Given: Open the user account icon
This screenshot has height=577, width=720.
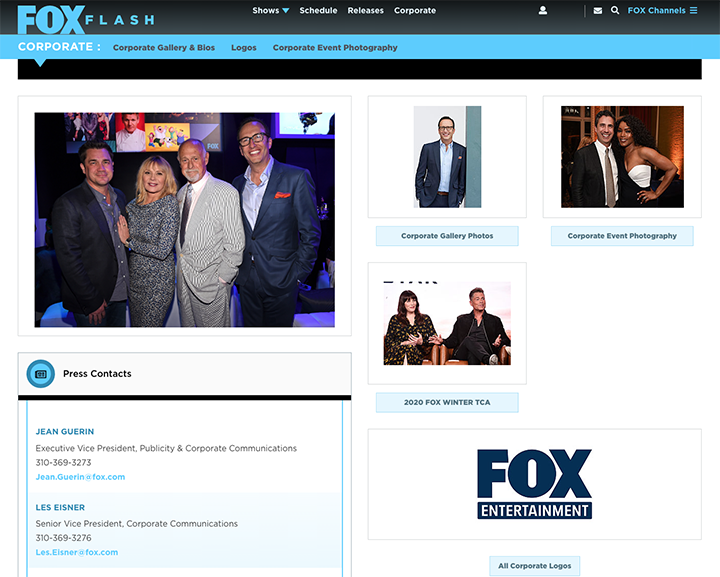Looking at the screenshot, I should [x=543, y=10].
